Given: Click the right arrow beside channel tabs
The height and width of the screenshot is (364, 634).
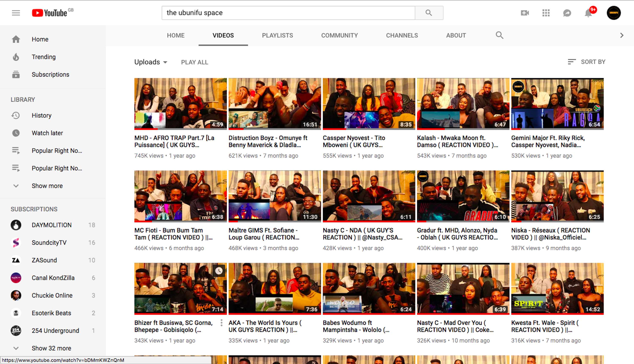Looking at the screenshot, I should point(622,35).
